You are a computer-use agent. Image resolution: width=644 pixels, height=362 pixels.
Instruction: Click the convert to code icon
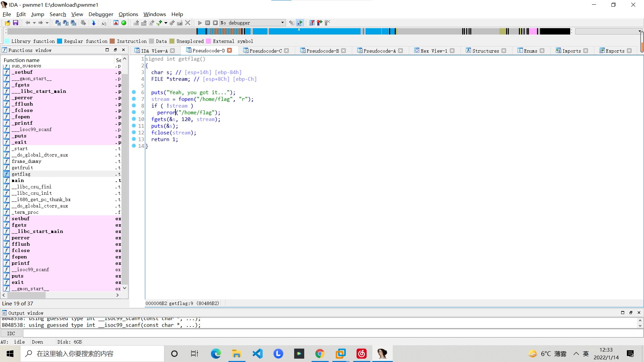point(136,23)
